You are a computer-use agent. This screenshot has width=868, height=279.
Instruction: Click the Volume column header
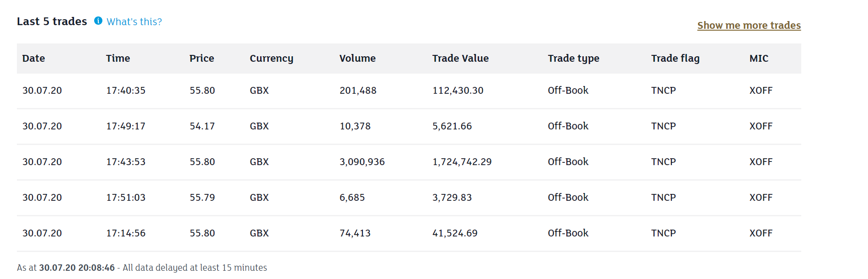tap(357, 58)
